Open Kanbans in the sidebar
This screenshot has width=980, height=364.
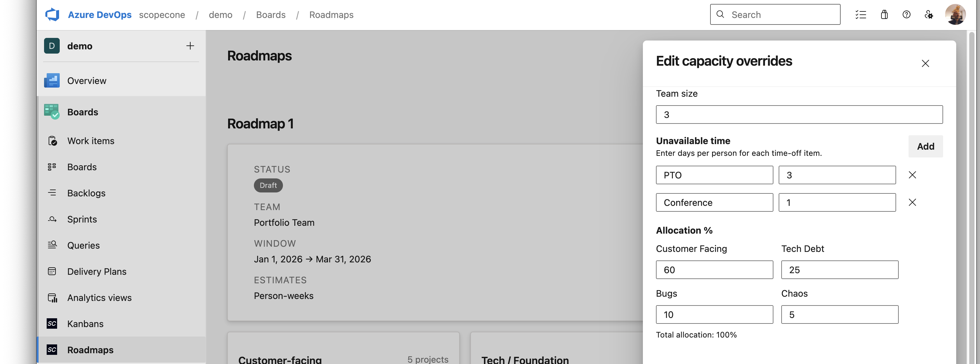(x=85, y=323)
